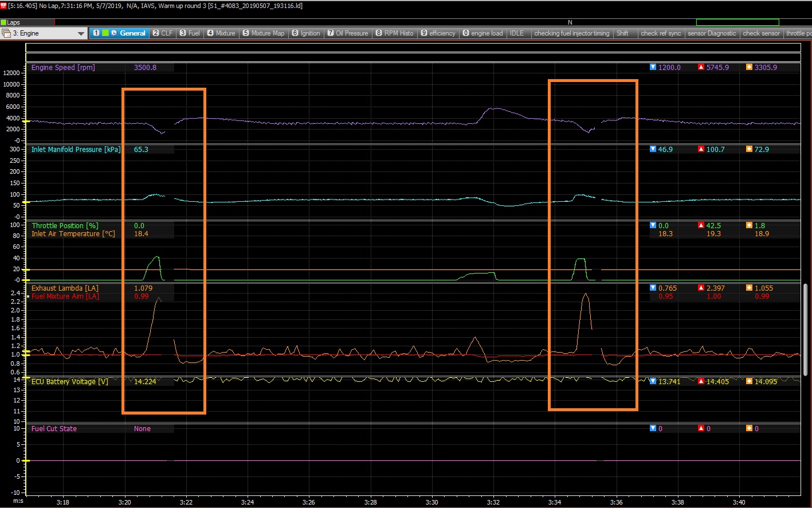The image size is (812, 508).
Task: Select the Inlet Manifold Pressure [kPa] label
Action: 76,149
